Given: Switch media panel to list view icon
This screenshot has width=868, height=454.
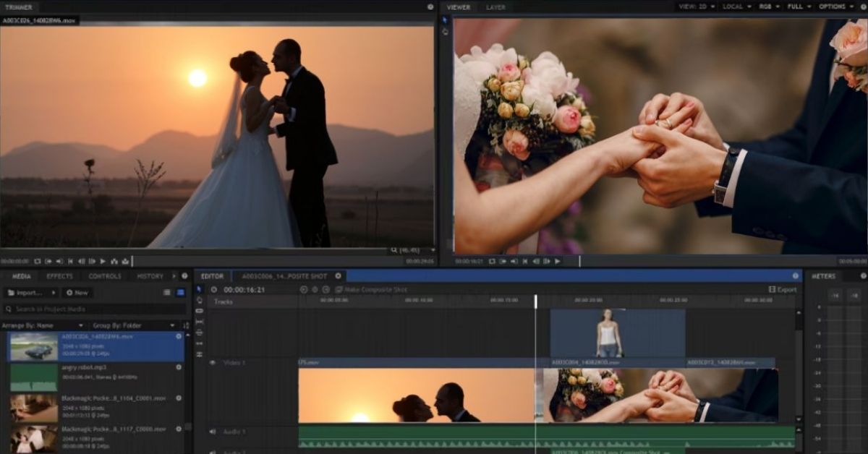Looking at the screenshot, I should pos(167,293).
